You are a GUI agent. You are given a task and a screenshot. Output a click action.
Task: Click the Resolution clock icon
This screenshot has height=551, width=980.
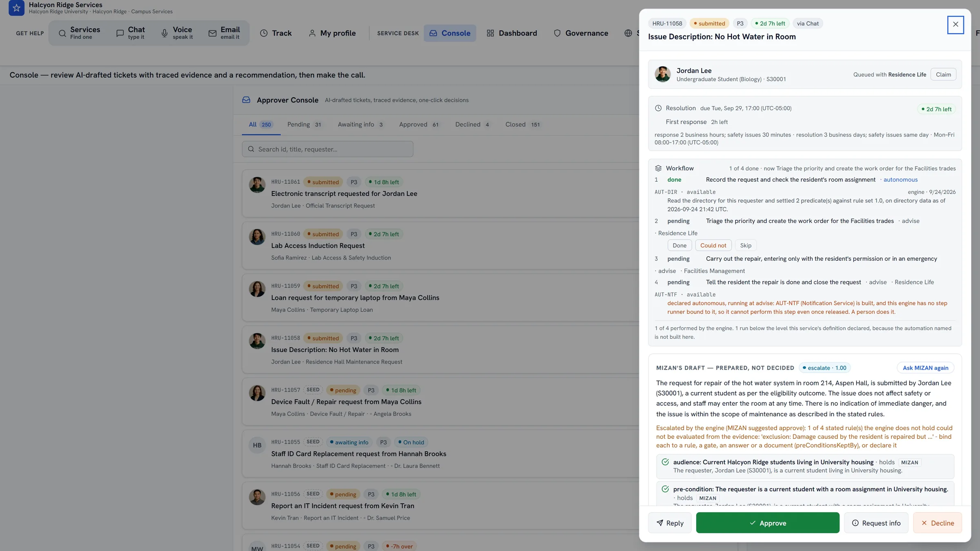(x=658, y=108)
